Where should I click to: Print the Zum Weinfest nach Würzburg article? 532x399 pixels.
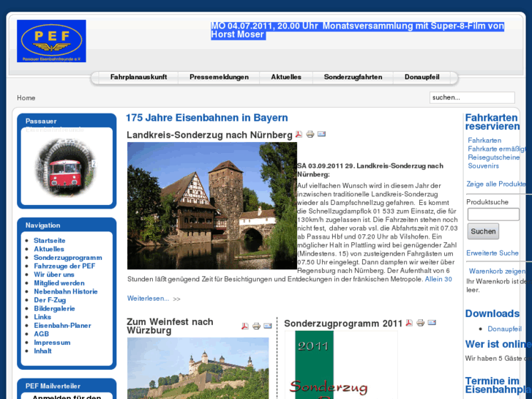(256, 326)
